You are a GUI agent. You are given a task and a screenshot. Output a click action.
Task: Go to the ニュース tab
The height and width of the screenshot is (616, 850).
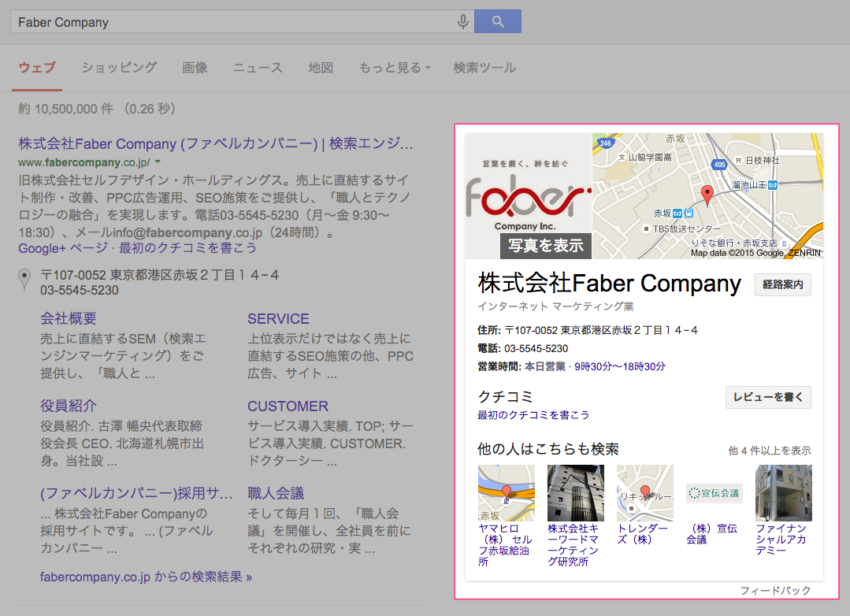point(258,68)
